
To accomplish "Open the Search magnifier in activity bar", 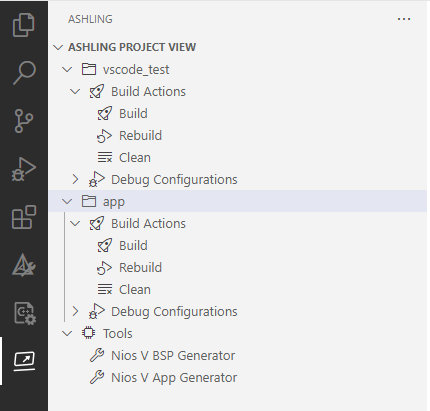I will [24, 72].
